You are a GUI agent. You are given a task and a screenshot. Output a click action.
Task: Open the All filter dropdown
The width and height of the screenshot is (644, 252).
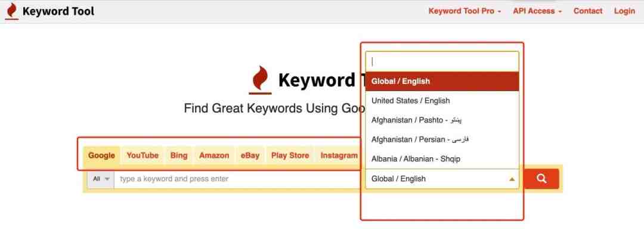[101, 179]
